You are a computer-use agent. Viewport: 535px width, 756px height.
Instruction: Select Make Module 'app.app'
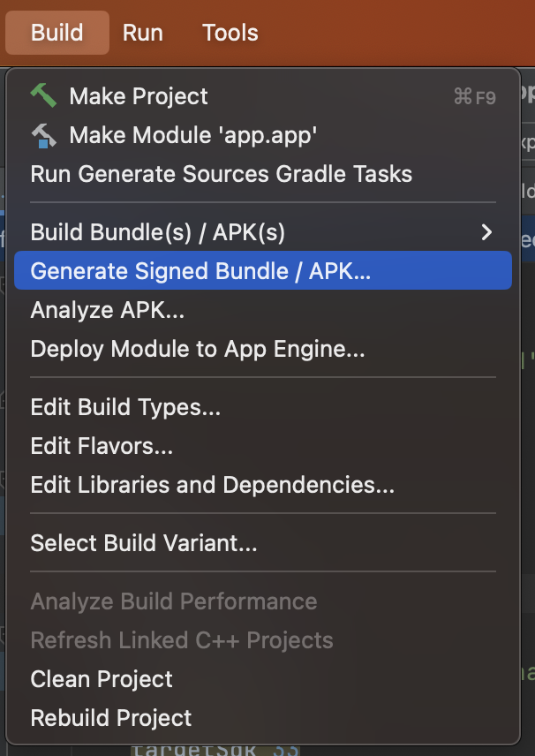point(192,135)
